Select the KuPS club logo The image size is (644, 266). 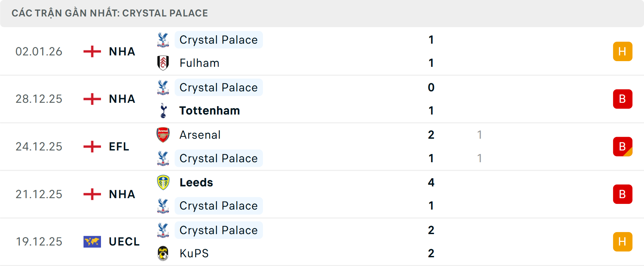coord(163,253)
